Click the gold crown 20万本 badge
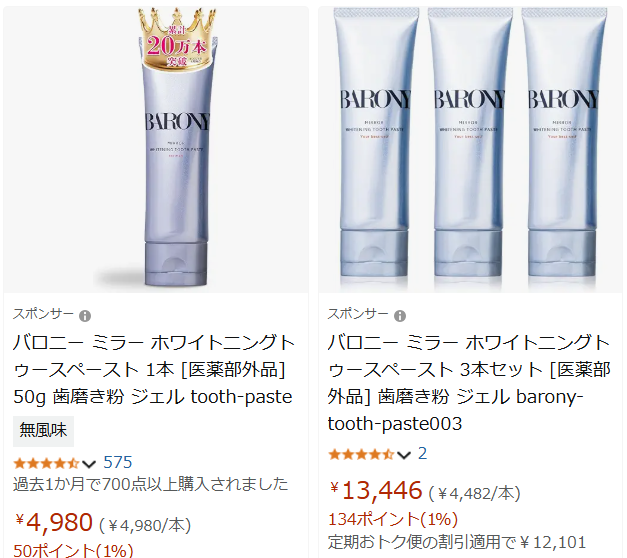 (x=176, y=39)
